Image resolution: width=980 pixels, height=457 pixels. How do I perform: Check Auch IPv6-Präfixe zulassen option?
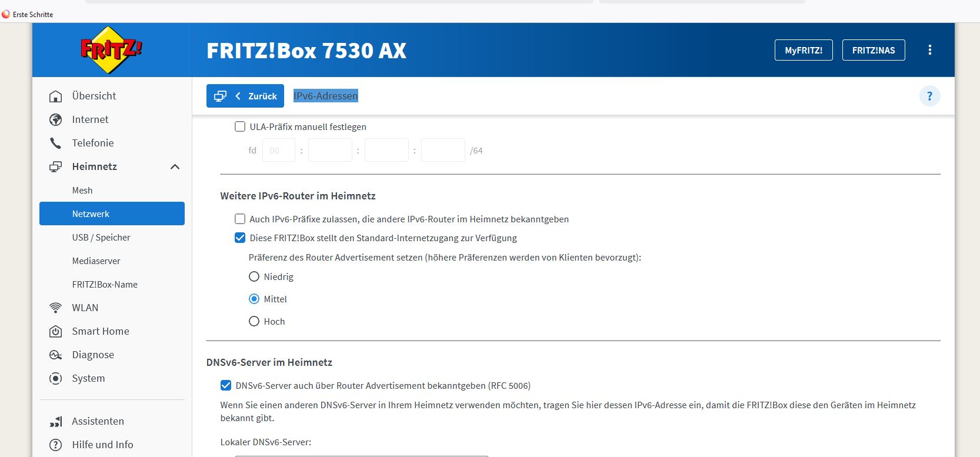click(x=240, y=219)
